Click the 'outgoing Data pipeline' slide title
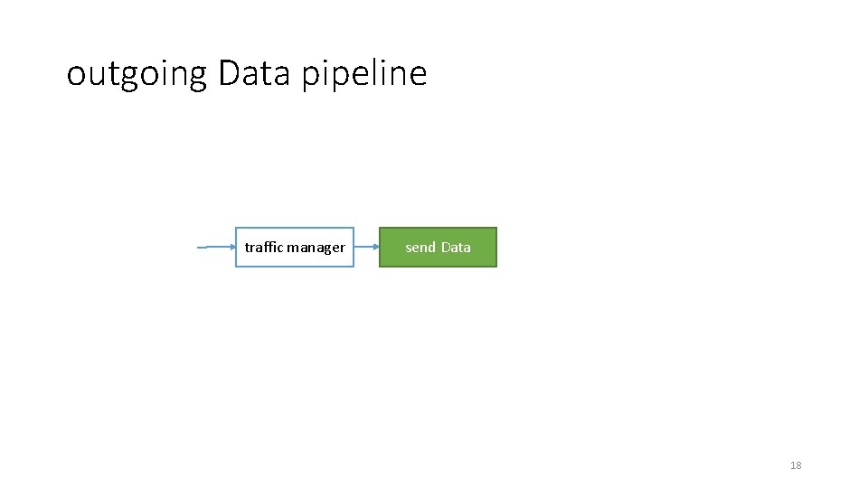This screenshot has width=868, height=488. click(246, 73)
